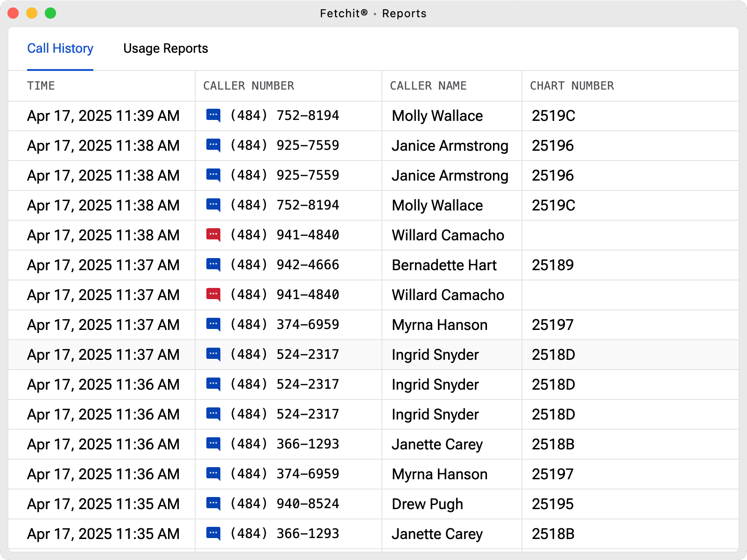
Task: Sort by the TIME column header
Action: (x=41, y=86)
